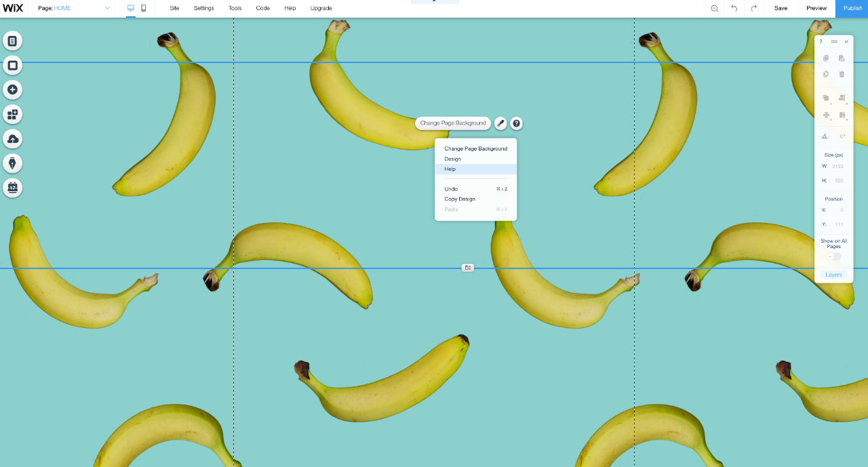This screenshot has height=467, width=868.
Task: Click the rotation angle icon
Action: click(x=825, y=136)
